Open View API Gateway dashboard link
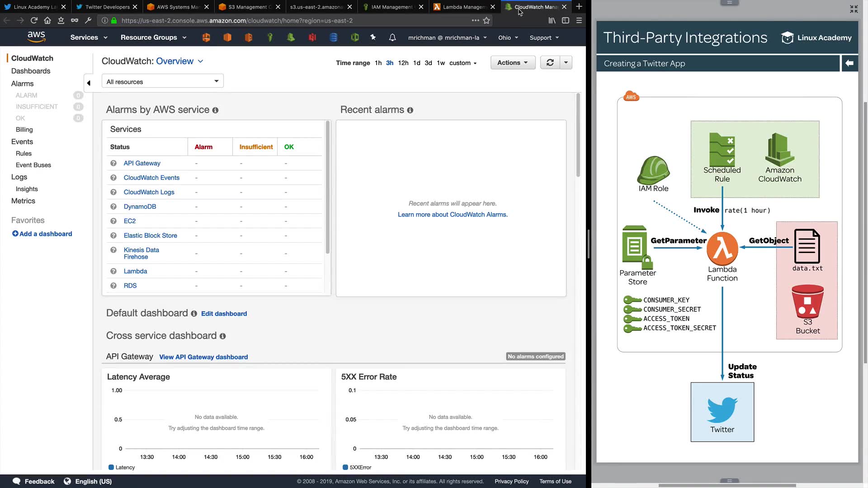 point(203,357)
